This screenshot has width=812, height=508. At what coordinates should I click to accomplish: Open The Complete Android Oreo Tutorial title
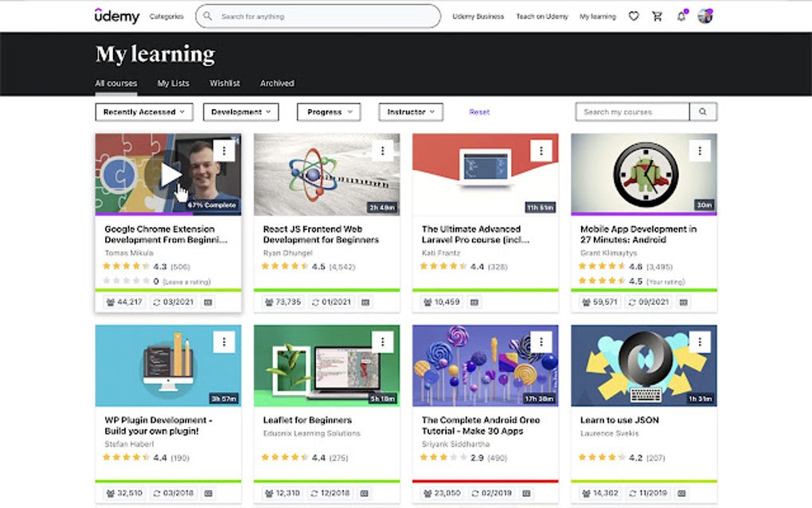click(x=481, y=425)
